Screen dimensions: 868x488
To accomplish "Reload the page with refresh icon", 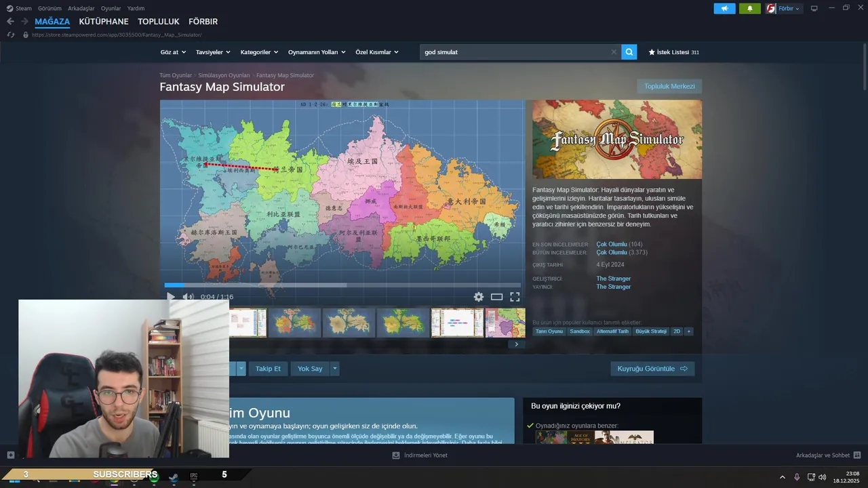I will [10, 35].
